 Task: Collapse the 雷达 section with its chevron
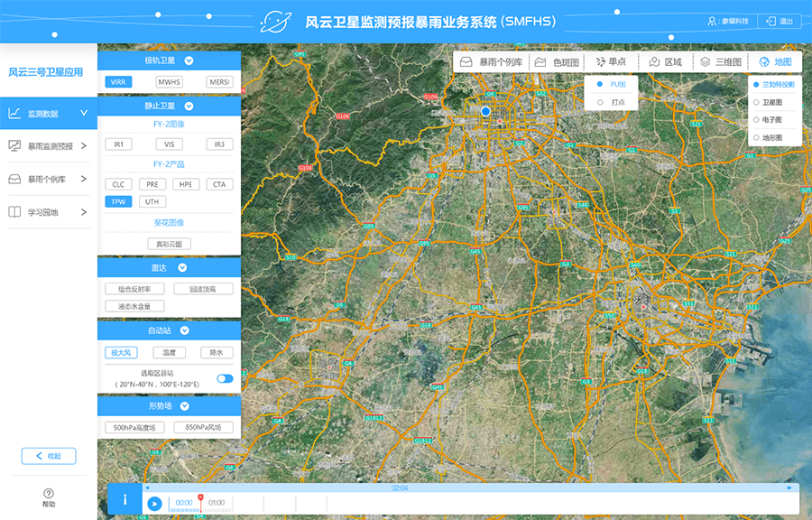(181, 268)
